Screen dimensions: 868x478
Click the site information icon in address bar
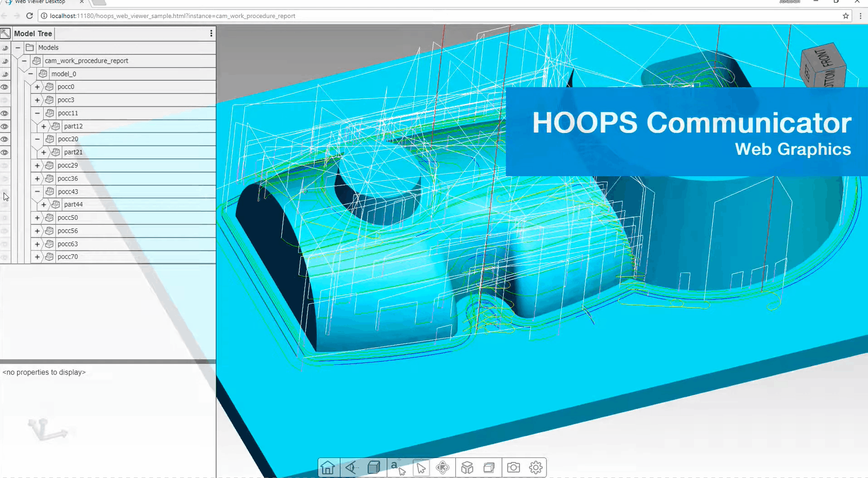point(44,16)
